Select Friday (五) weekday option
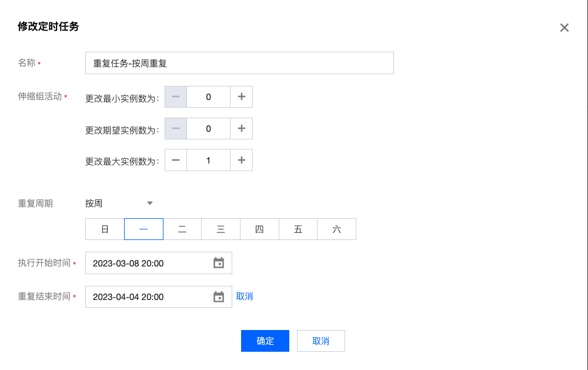Viewport: 588px width, 370px height. [x=298, y=229]
